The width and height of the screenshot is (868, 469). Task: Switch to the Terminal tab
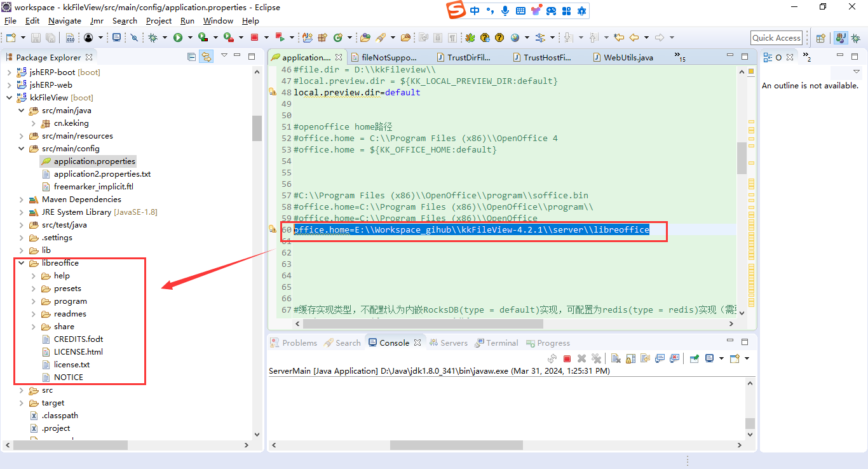496,343
